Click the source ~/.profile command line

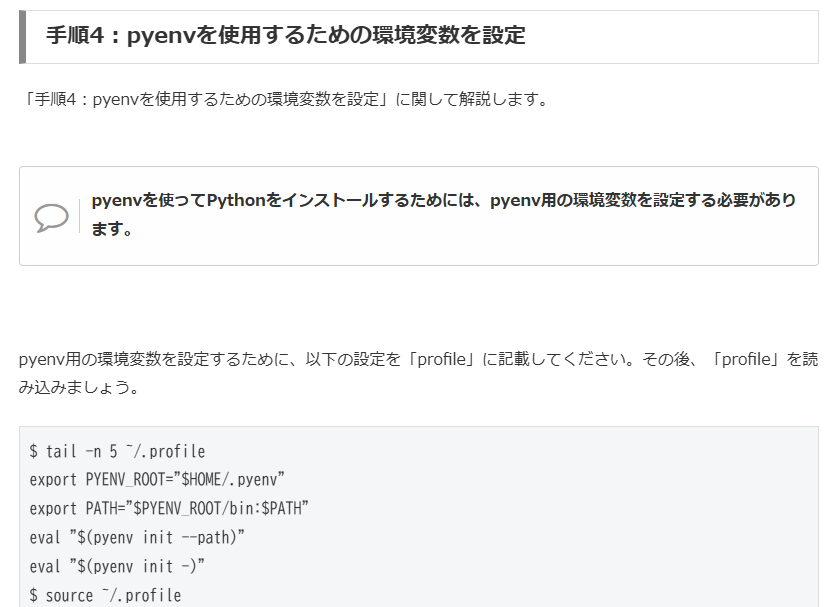[105, 596]
